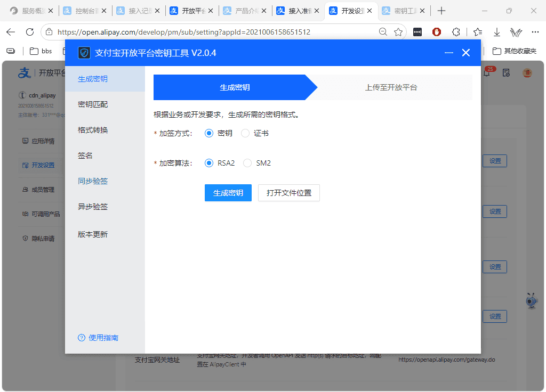546x392 pixels.
Task: Select the 证书 signing method radio button
Action: [x=245, y=133]
